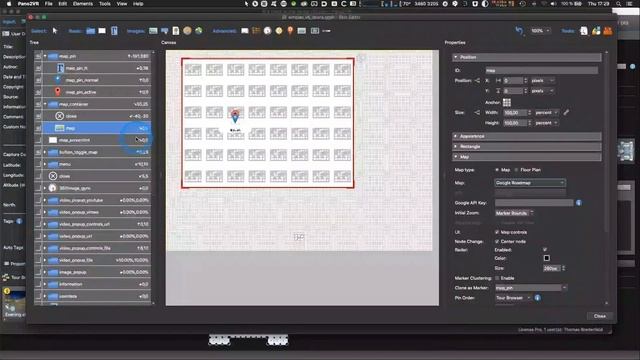Screen dimensions: 640x360
Task: Toggle visibility of the map_container tree row
Action: 38,104
